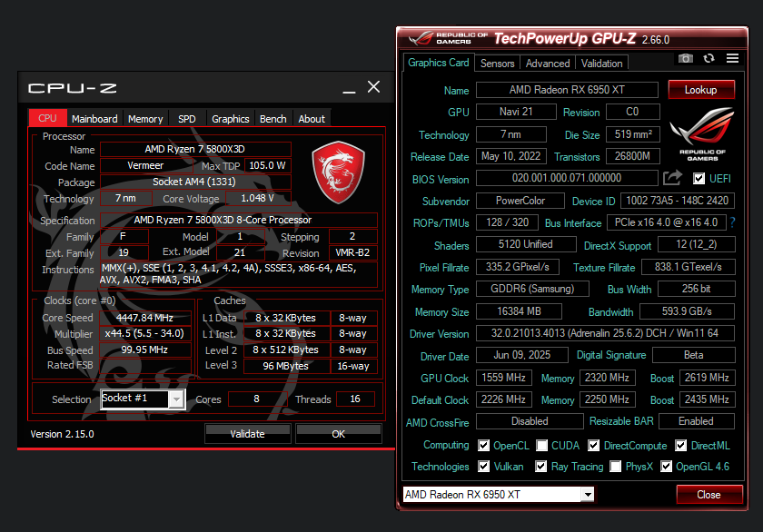
Task: Toggle the OpenCL checkbox
Action: 483,446
